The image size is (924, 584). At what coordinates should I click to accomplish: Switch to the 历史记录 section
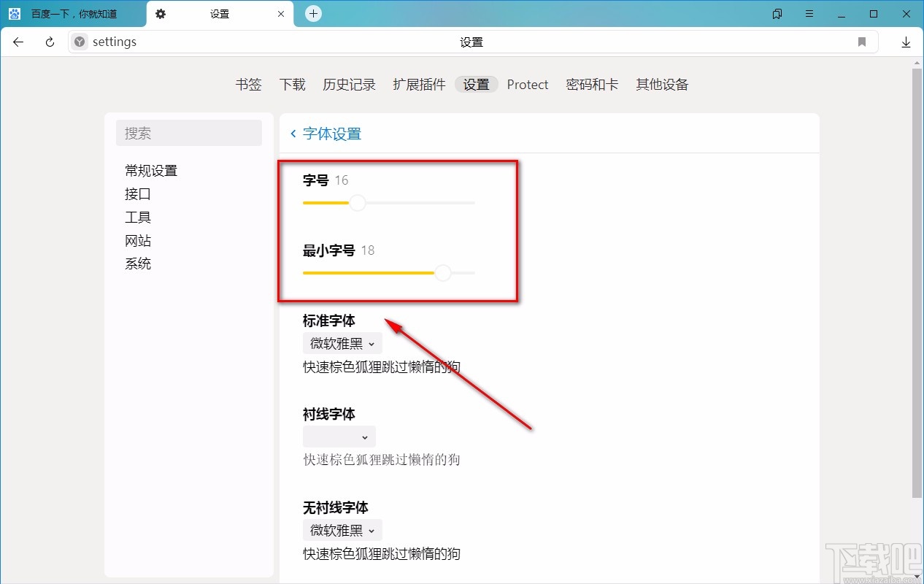point(349,84)
